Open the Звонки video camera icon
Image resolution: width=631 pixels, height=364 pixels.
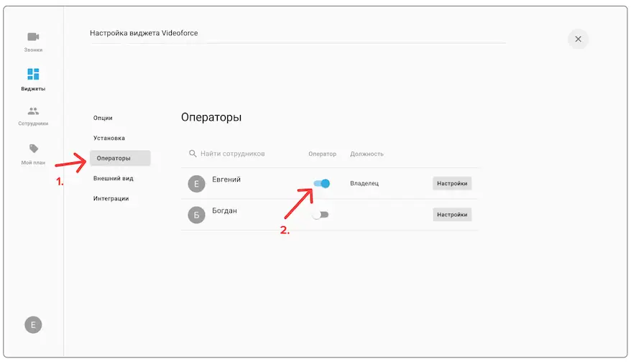click(x=33, y=37)
